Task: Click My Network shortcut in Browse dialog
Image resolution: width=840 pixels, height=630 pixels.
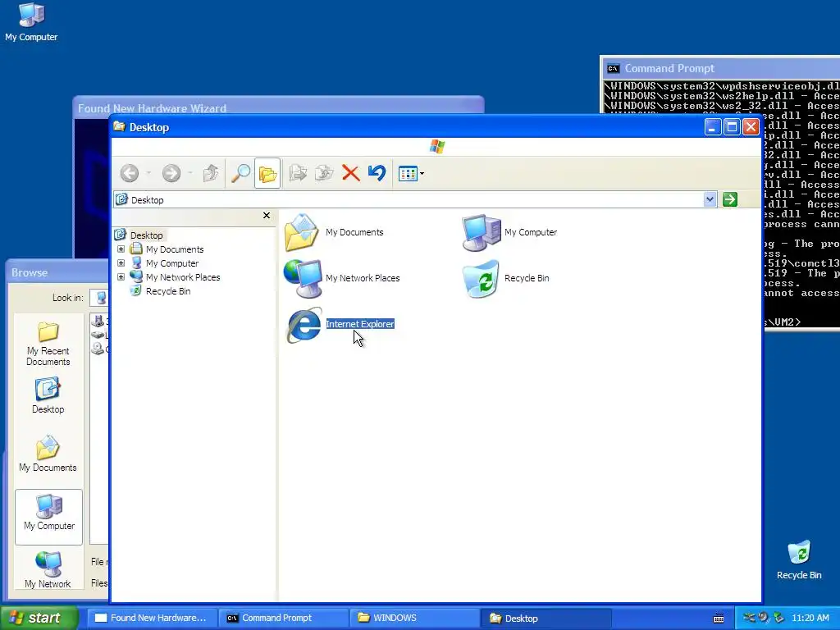Action: click(x=48, y=569)
